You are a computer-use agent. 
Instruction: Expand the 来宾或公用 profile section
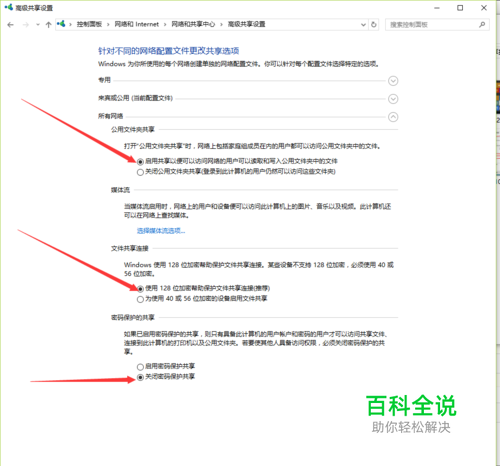[x=393, y=99]
